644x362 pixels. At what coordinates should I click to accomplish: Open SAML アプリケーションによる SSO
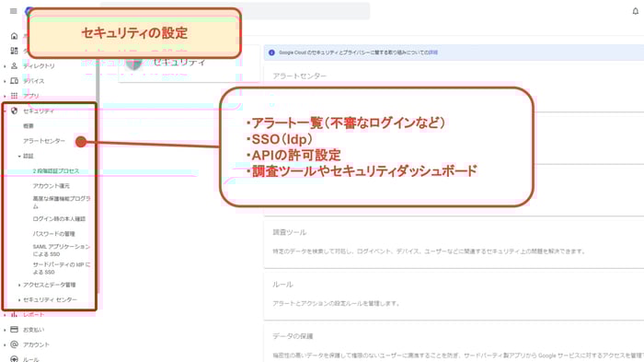pos(62,251)
